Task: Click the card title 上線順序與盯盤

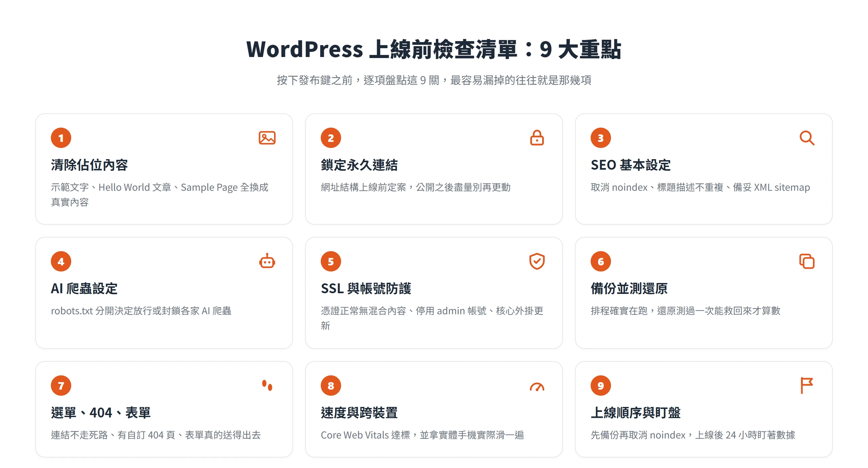Action: pyautogui.click(x=636, y=413)
